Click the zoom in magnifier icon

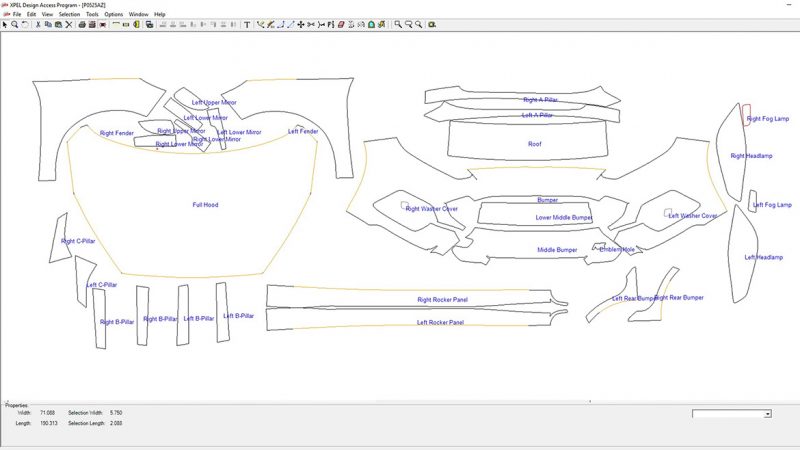tap(398, 24)
